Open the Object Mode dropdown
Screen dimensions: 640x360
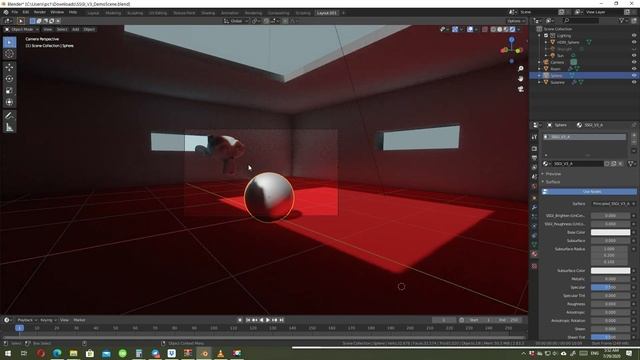tap(21, 29)
